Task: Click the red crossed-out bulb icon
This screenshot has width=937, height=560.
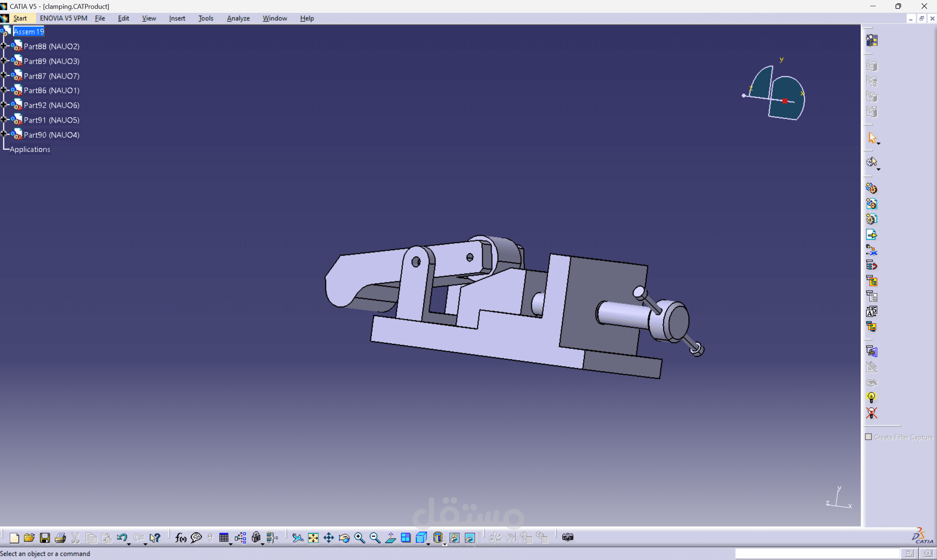Action: [x=871, y=413]
